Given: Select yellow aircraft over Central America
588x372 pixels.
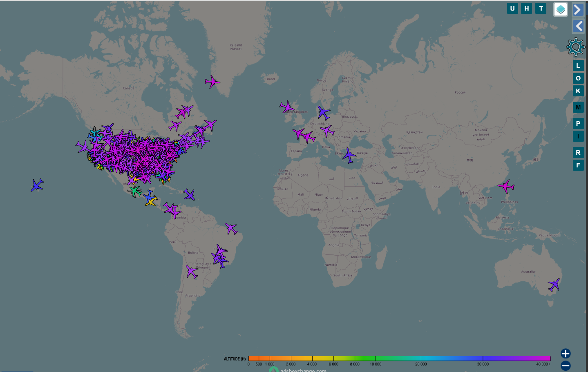Looking at the screenshot, I should (151, 201).
